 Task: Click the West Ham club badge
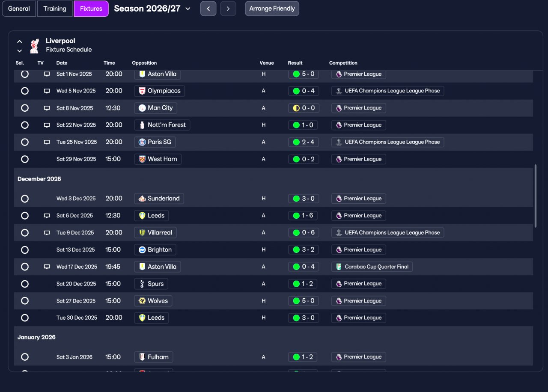(x=142, y=159)
